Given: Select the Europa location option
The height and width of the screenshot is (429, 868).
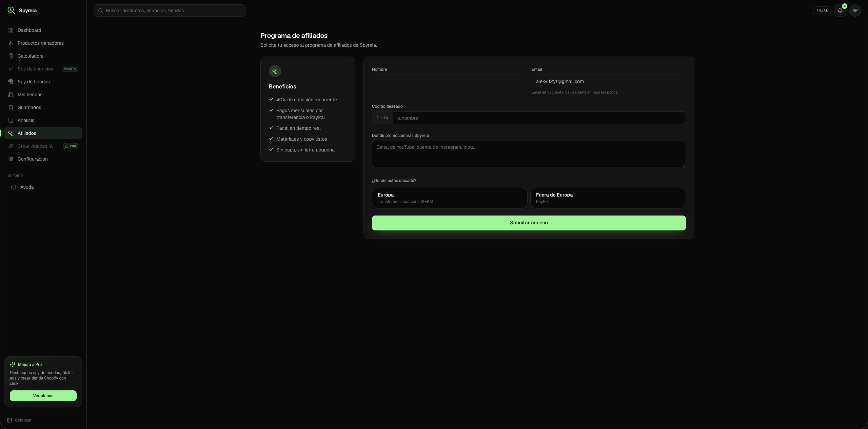Looking at the screenshot, I should coord(450,198).
